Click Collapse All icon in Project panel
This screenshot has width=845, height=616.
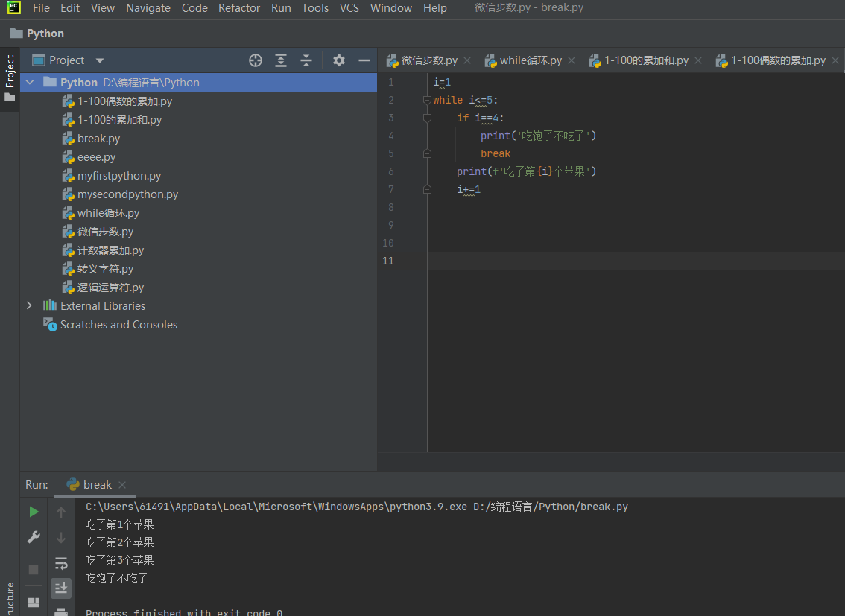pos(306,60)
